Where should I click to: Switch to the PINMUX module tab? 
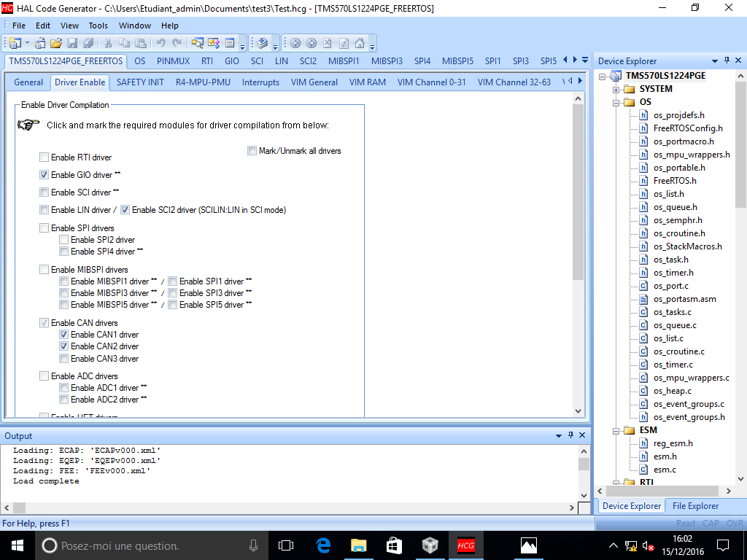(x=174, y=61)
